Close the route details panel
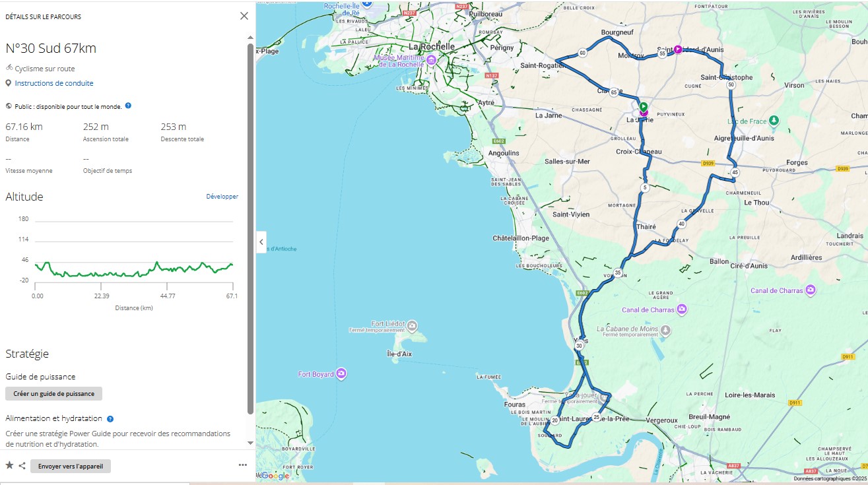This screenshot has height=485, width=868. click(x=244, y=16)
